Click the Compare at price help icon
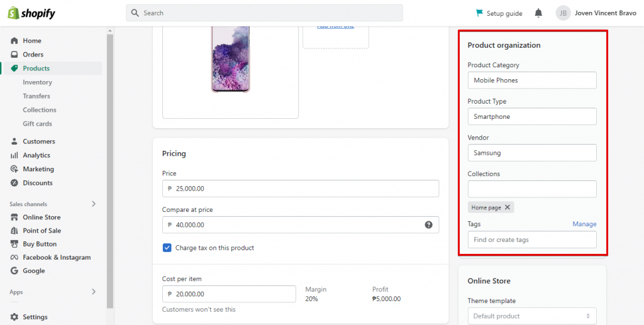Viewport: 644px width, 325px height. click(429, 224)
